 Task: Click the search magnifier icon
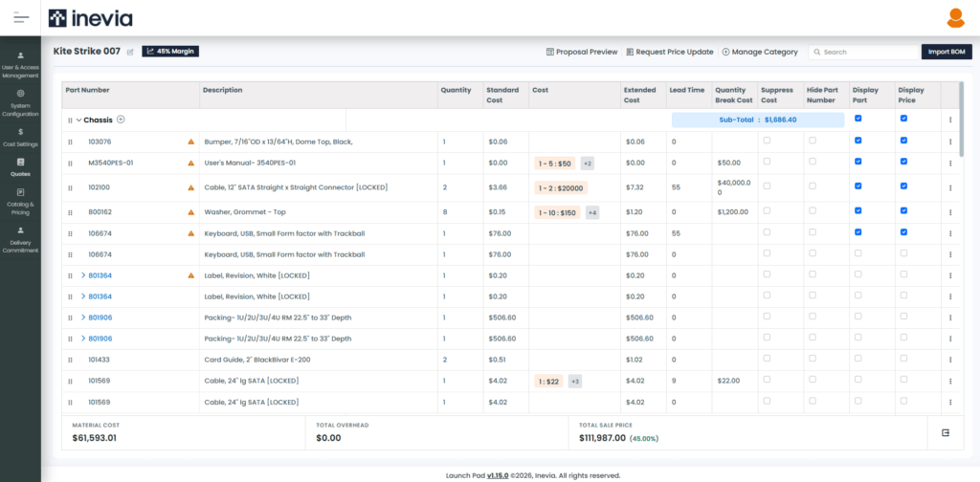817,53
